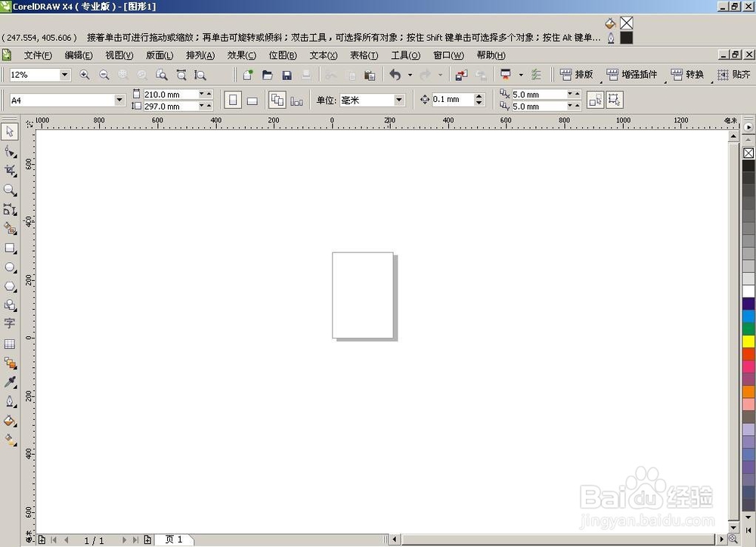756x547 pixels.
Task: Select the Rectangle tool
Action: pyautogui.click(x=10, y=249)
